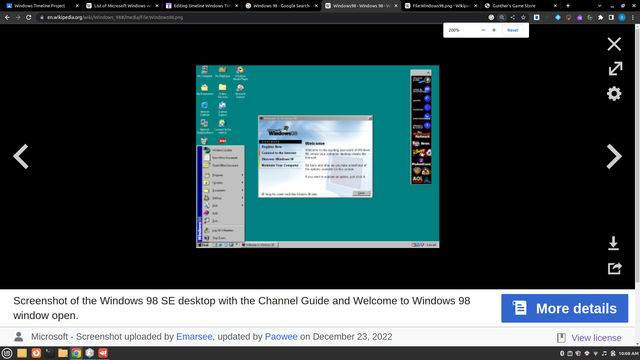Viewport: 640px width, 360px height.
Task: Click the More details button
Action: point(564,308)
